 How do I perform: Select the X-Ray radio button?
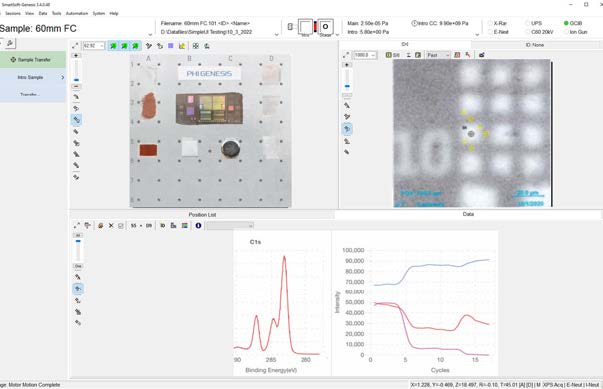click(x=490, y=23)
